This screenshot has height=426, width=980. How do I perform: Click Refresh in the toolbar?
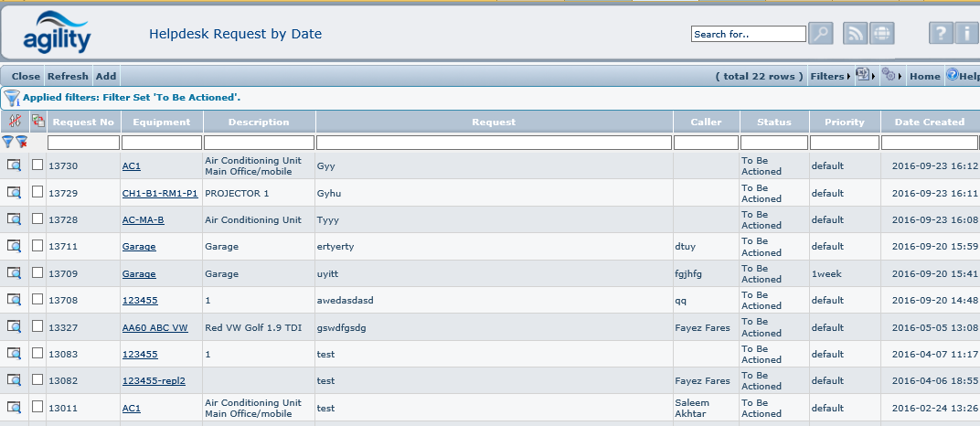[68, 77]
